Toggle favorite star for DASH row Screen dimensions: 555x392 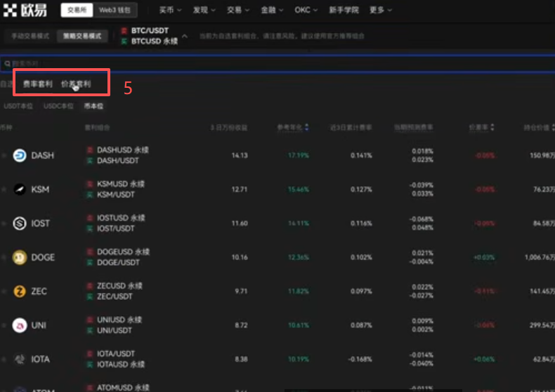click(x=4, y=155)
